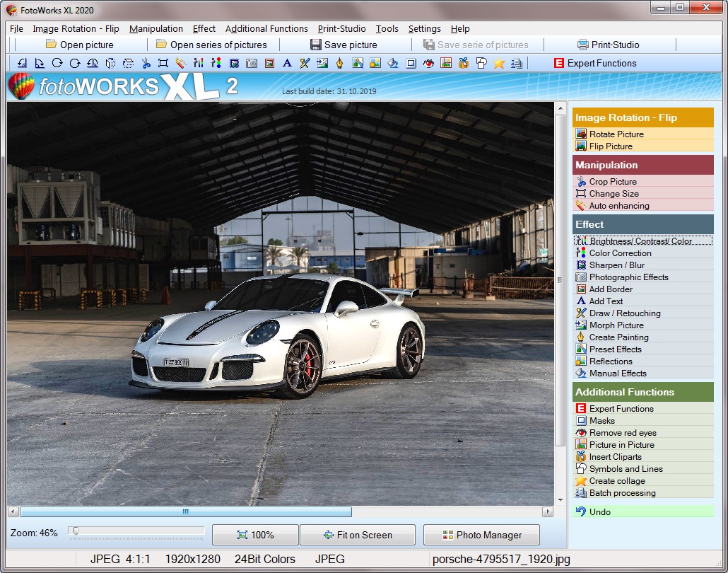Select Rotate Picture in the side panel
This screenshot has height=573, width=728.
tap(616, 134)
